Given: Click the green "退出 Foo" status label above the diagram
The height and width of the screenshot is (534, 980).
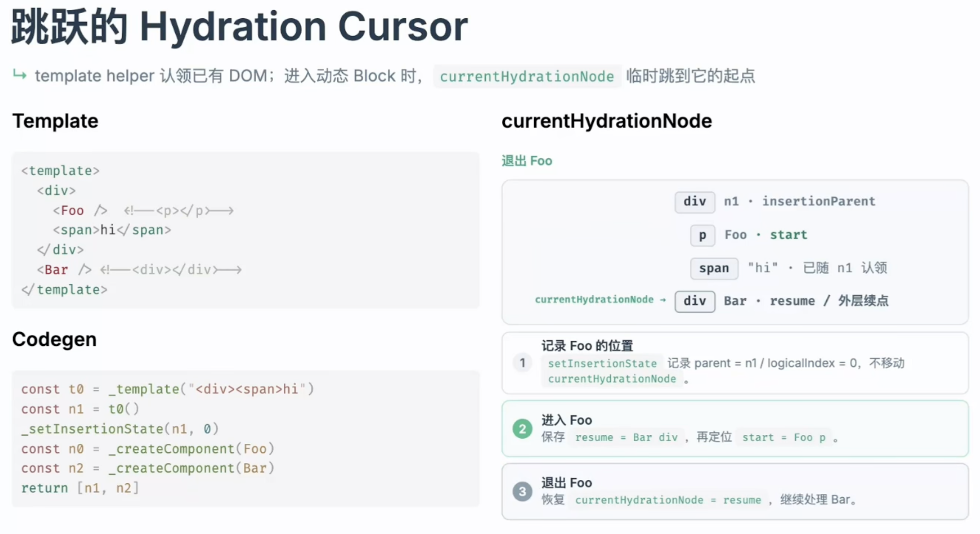Looking at the screenshot, I should 527,161.
